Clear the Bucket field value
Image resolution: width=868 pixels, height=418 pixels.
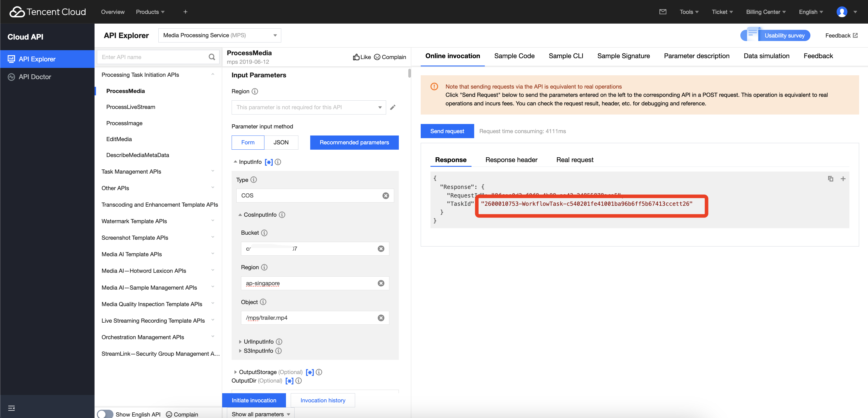click(381, 249)
